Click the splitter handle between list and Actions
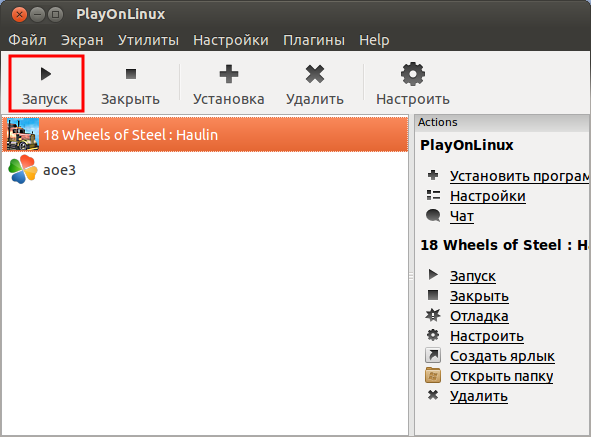The width and height of the screenshot is (591, 437). (411, 276)
